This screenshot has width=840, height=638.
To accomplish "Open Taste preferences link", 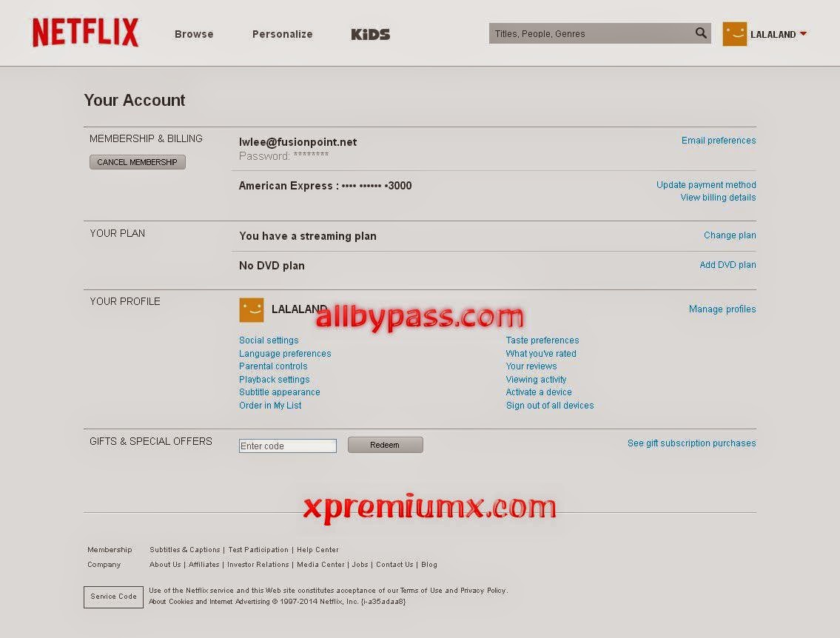I will 542,340.
